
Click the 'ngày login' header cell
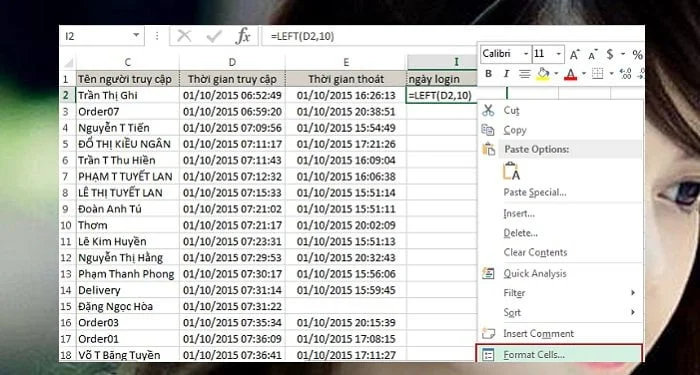tap(442, 79)
